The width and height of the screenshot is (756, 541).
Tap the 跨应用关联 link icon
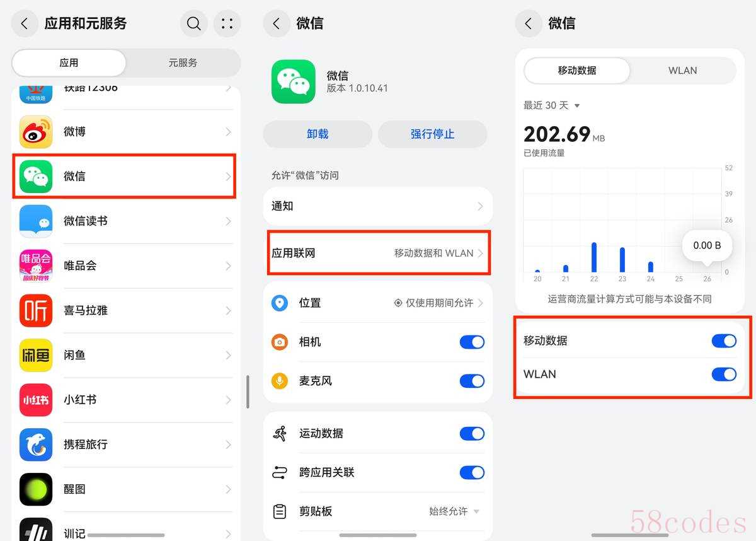(x=280, y=472)
